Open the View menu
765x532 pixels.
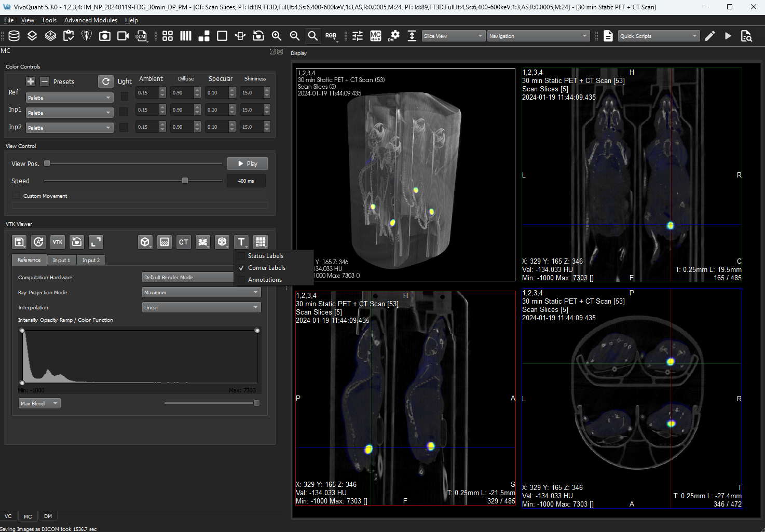(28, 20)
